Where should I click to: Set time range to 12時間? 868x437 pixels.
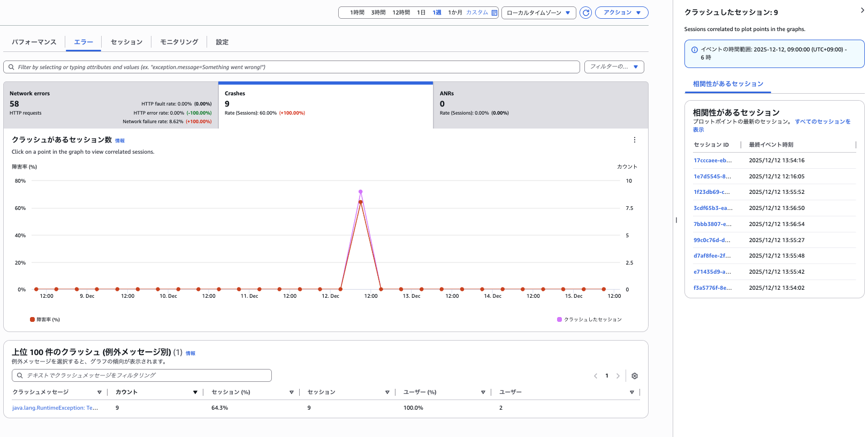coord(401,13)
